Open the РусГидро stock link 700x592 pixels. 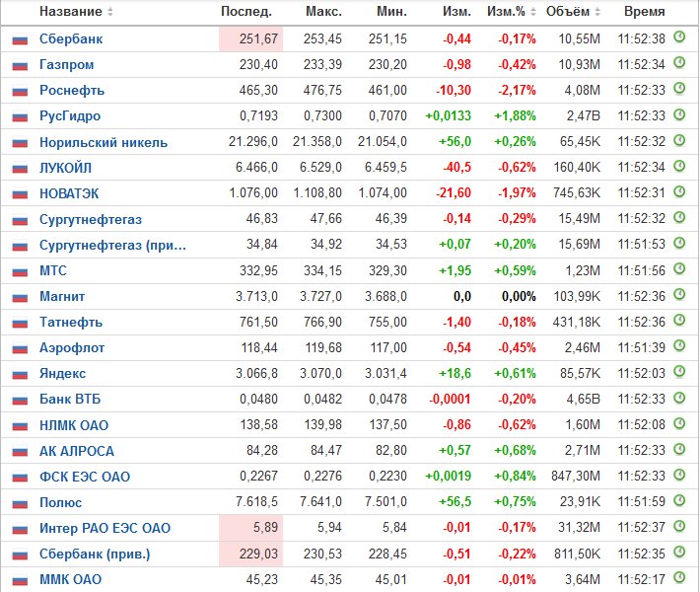70,116
